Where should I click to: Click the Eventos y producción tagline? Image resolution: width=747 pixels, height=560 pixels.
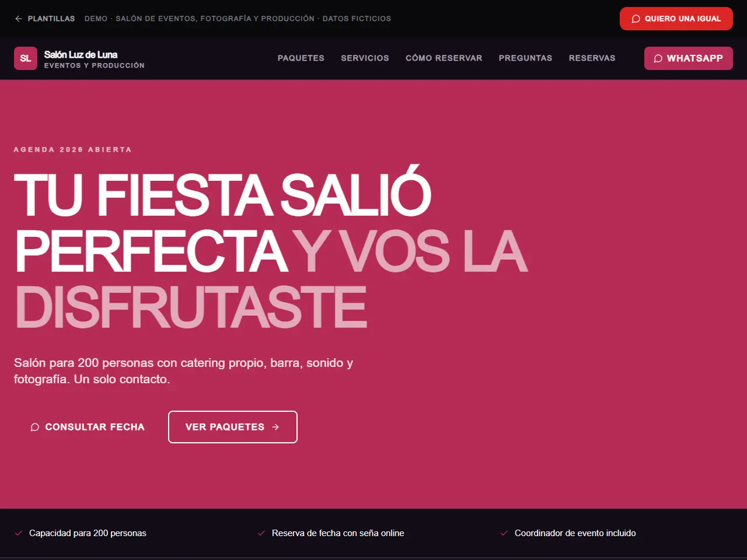(x=95, y=65)
